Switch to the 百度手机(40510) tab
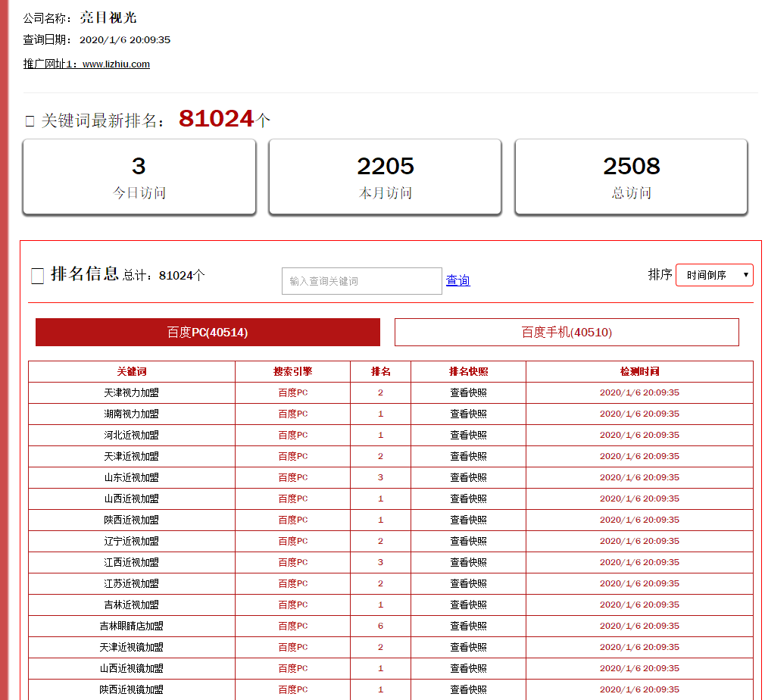The width and height of the screenshot is (765, 700). coord(566,332)
